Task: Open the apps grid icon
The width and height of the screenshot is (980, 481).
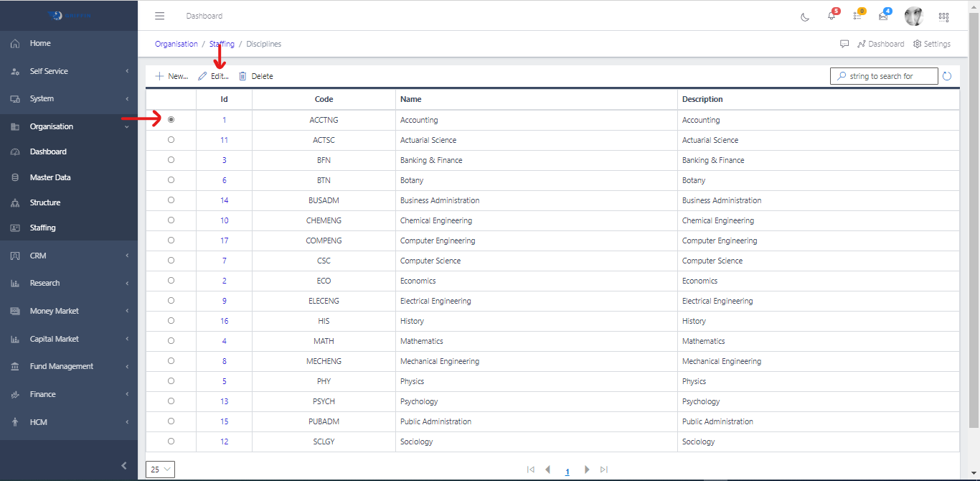Action: click(943, 17)
